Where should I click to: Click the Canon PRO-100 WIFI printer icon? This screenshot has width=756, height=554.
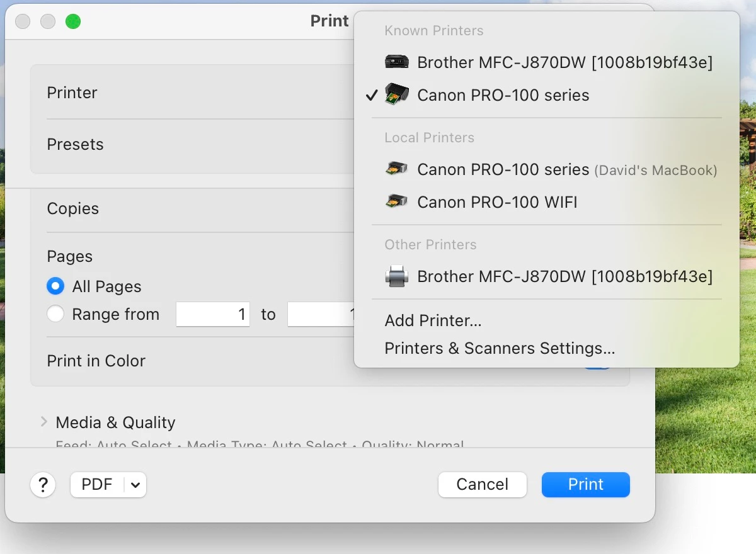[x=397, y=201]
